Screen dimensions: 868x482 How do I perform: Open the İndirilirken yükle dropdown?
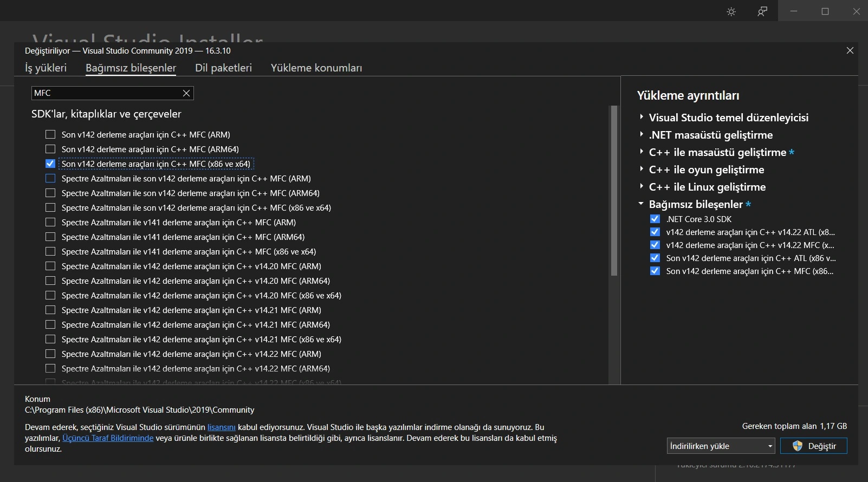click(721, 446)
